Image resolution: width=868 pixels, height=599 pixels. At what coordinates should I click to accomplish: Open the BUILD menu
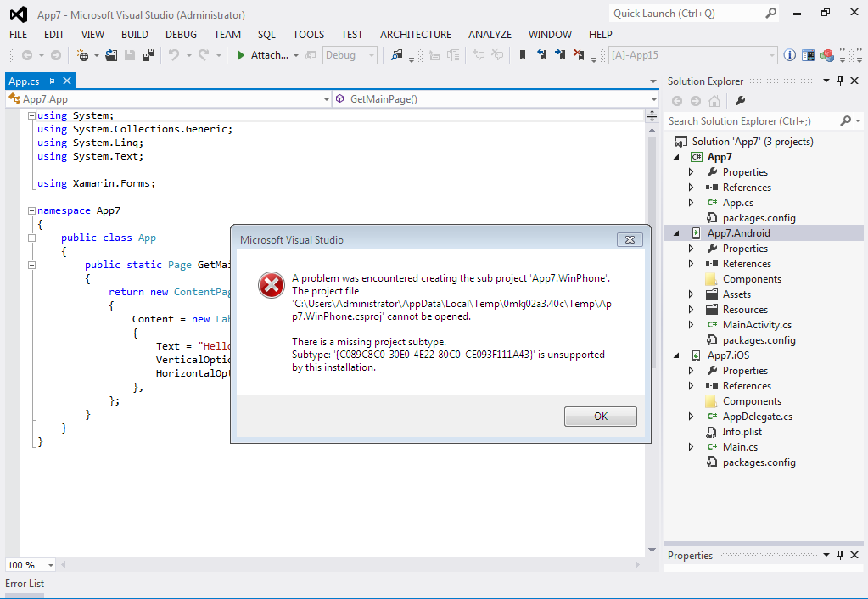coord(135,34)
